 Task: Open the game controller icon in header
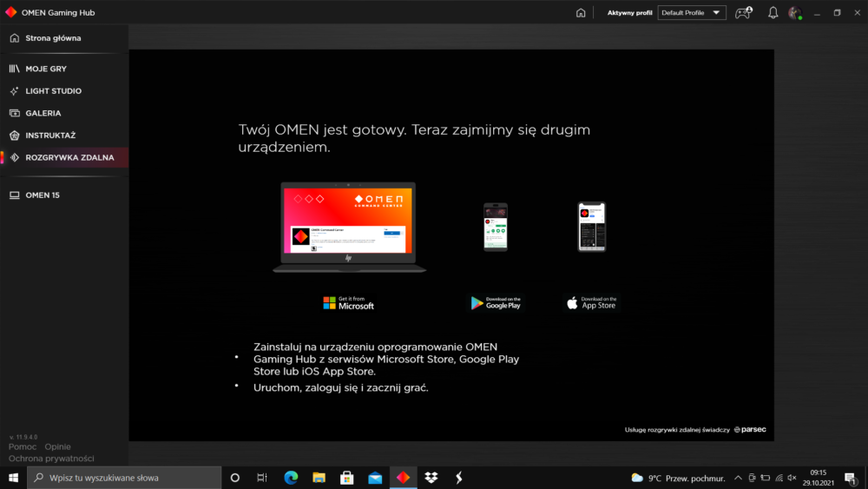(744, 13)
